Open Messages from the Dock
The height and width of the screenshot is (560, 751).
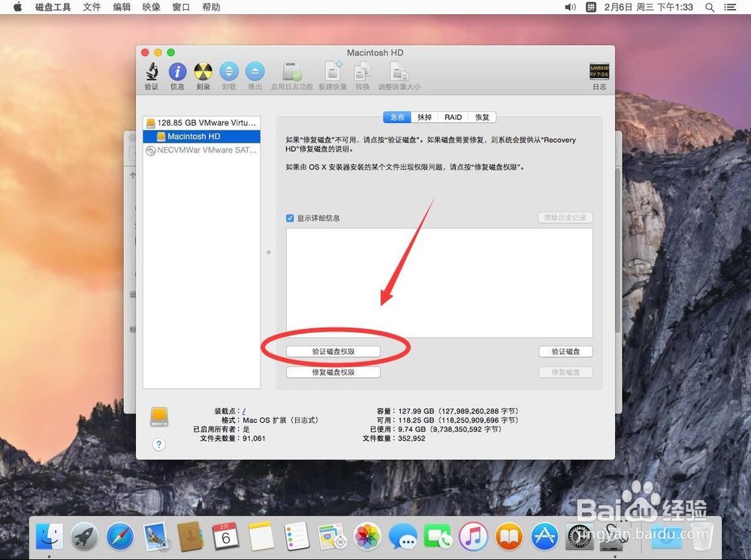[x=403, y=536]
